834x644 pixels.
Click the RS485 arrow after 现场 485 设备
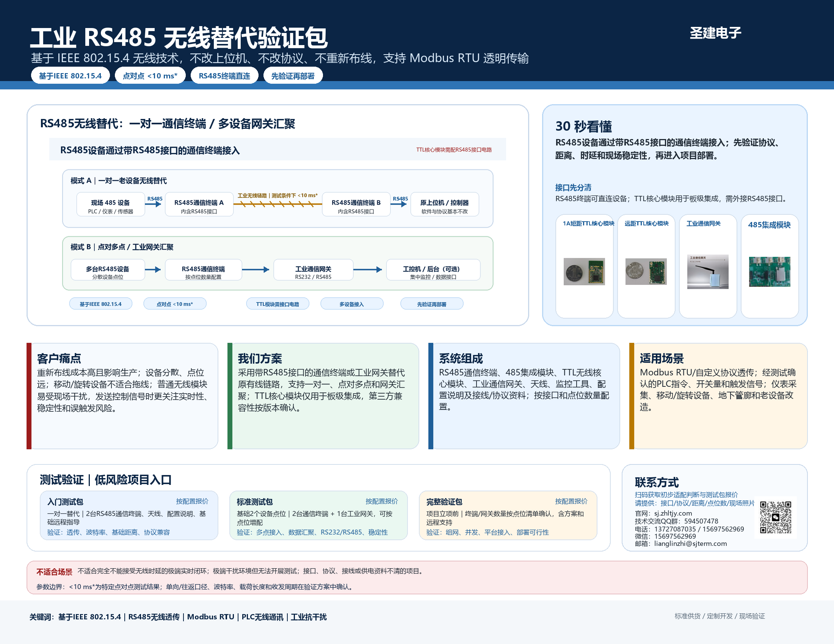click(154, 204)
